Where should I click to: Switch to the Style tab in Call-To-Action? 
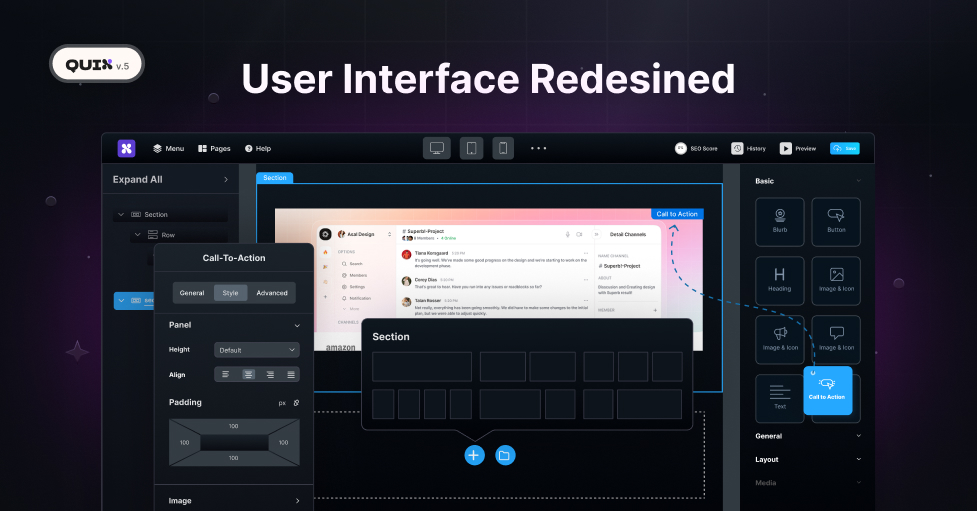coord(231,293)
